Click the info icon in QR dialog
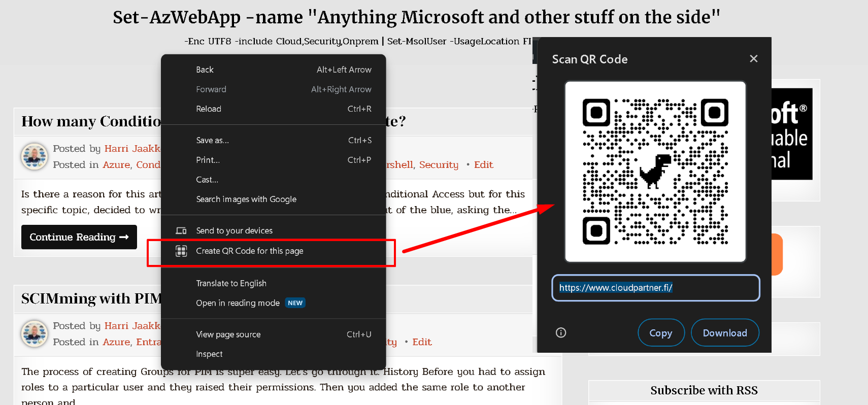868x405 pixels. pos(561,332)
